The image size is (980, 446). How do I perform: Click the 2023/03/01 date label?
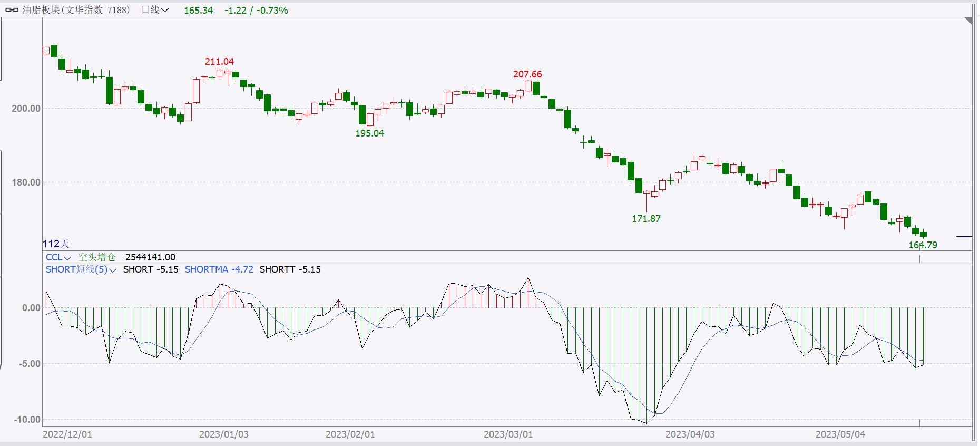508,434
